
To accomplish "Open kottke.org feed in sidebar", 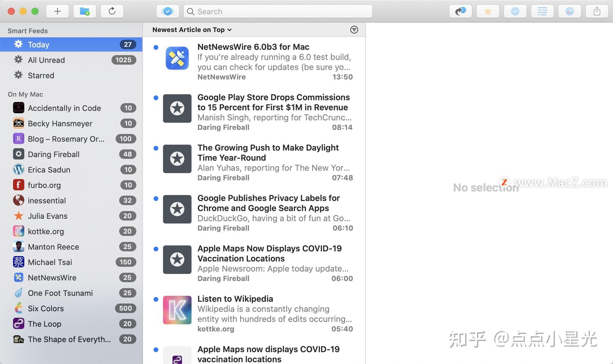I will click(71, 231).
